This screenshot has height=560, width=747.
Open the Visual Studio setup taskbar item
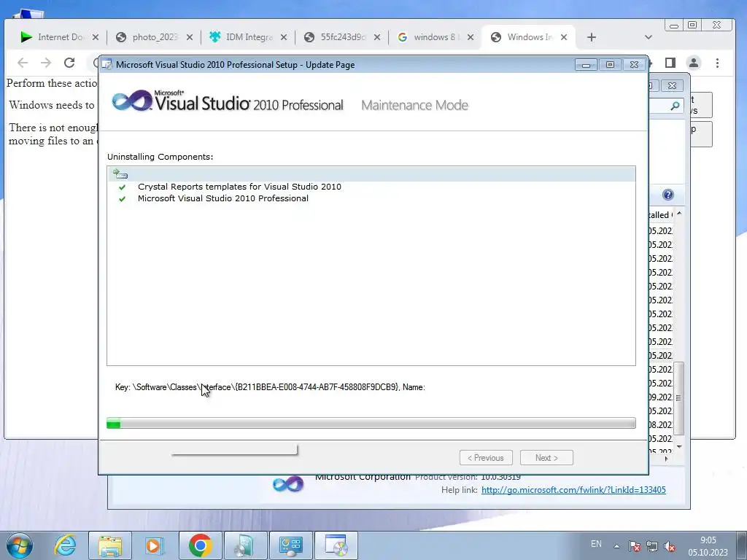point(336,545)
